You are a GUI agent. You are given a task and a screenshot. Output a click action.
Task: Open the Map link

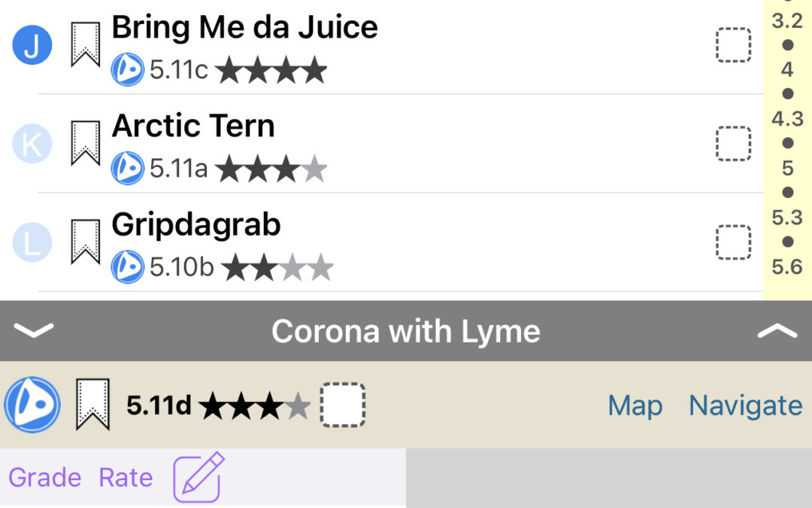coord(635,406)
